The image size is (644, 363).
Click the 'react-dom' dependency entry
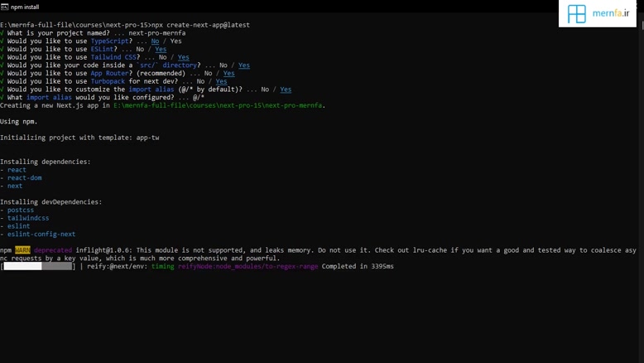[x=25, y=178]
